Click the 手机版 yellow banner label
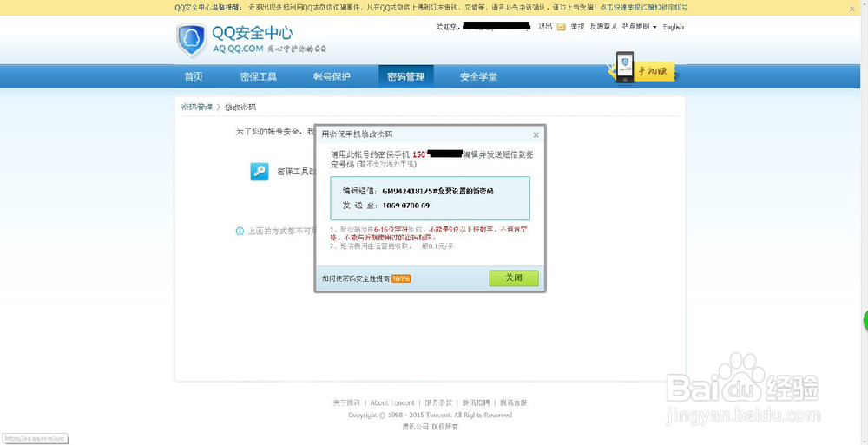This screenshot has width=868, height=445. point(654,71)
